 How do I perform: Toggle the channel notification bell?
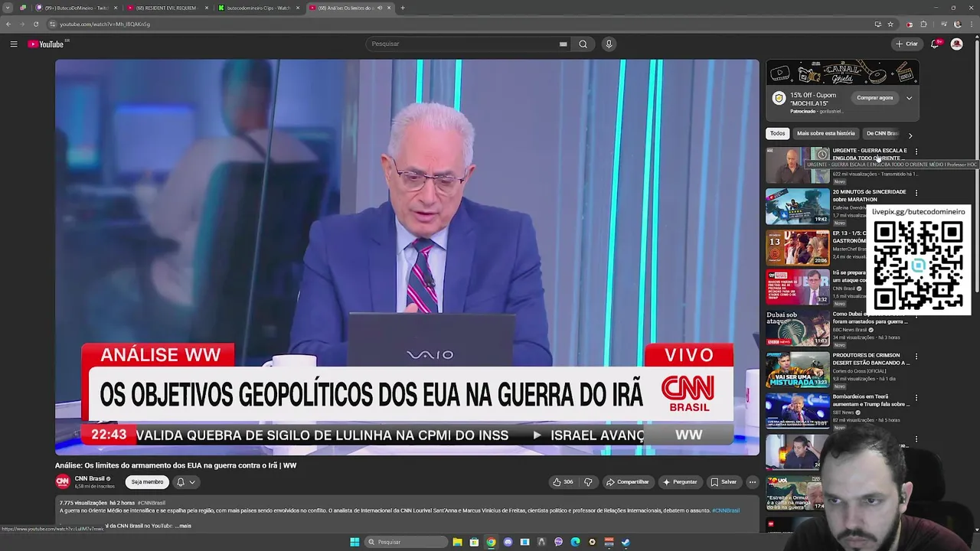tap(181, 482)
